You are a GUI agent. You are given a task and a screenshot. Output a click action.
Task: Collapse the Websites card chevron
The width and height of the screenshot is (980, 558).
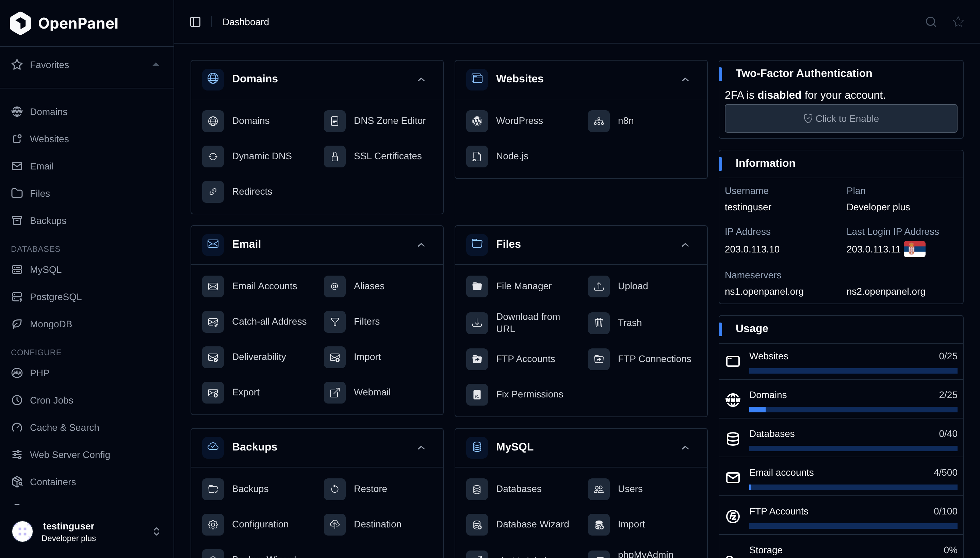tap(685, 79)
